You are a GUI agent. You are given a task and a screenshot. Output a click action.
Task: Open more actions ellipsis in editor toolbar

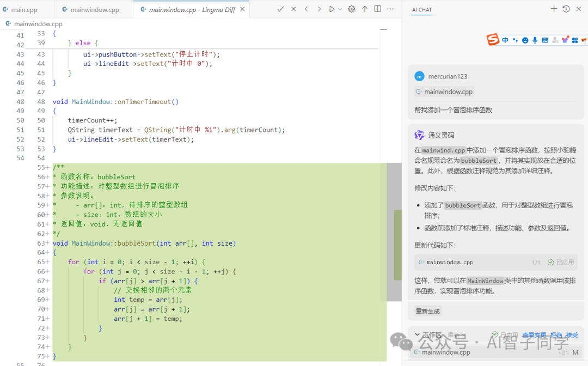(390, 9)
